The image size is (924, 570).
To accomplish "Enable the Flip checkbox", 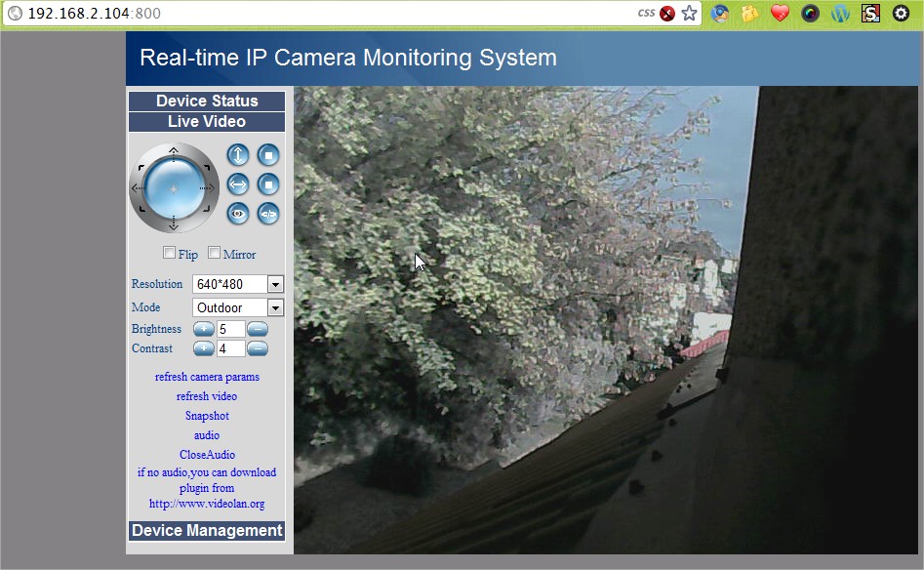I will 170,253.
